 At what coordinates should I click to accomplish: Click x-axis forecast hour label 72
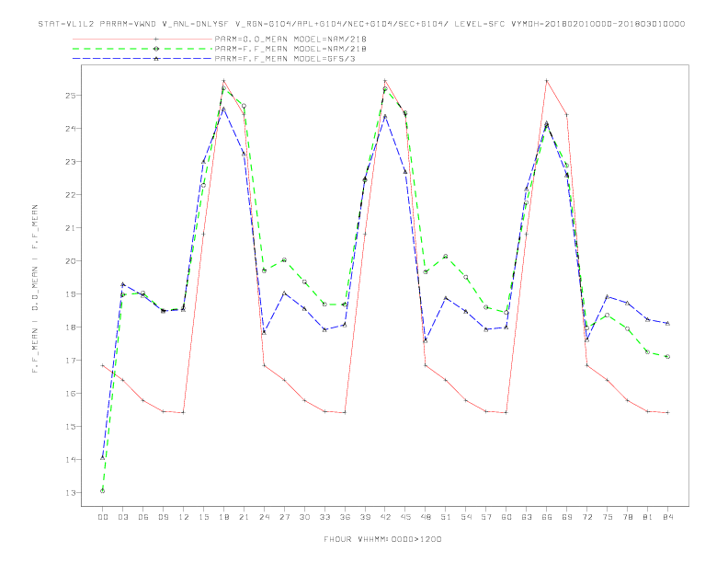pos(586,517)
